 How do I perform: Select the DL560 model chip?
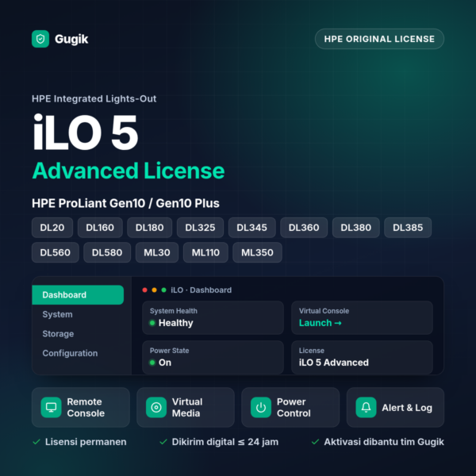56,252
